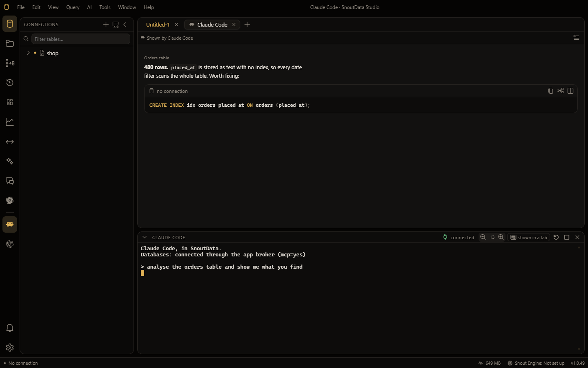The width and height of the screenshot is (588, 368).
Task: Open the Window menu
Action: (127, 7)
